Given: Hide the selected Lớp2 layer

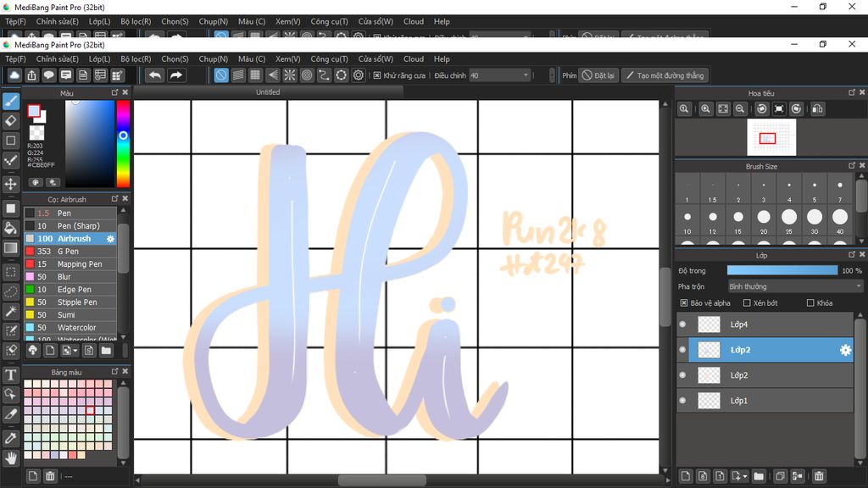Looking at the screenshot, I should point(682,350).
